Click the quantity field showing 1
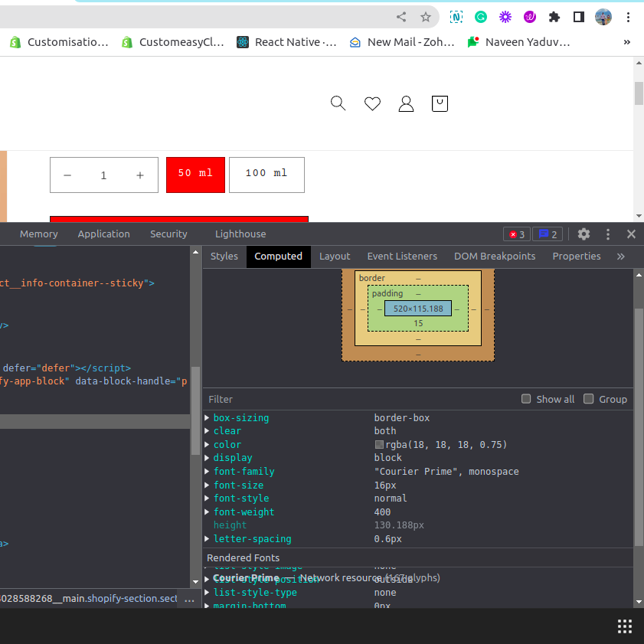The width and height of the screenshot is (644, 644). click(x=103, y=175)
